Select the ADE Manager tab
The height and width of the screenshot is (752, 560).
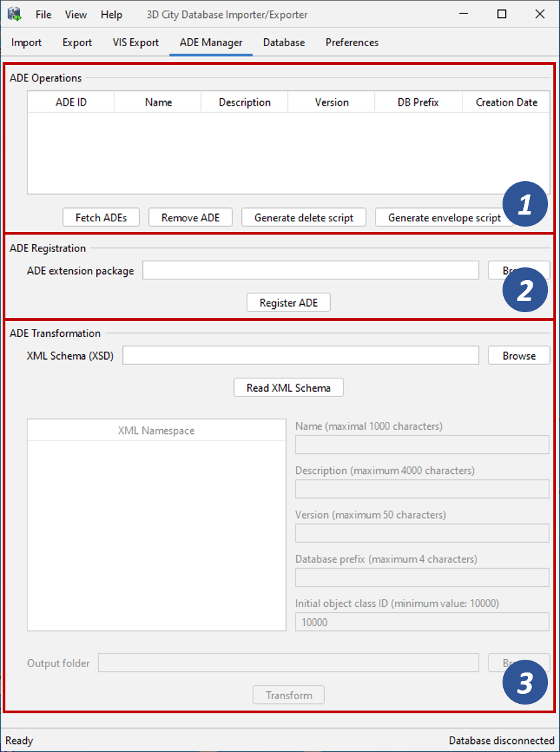[211, 43]
